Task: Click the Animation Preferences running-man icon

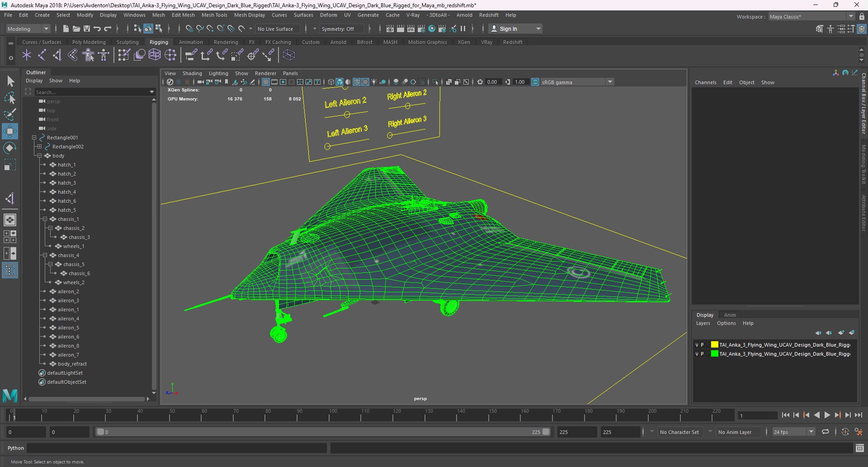Action: [x=859, y=432]
